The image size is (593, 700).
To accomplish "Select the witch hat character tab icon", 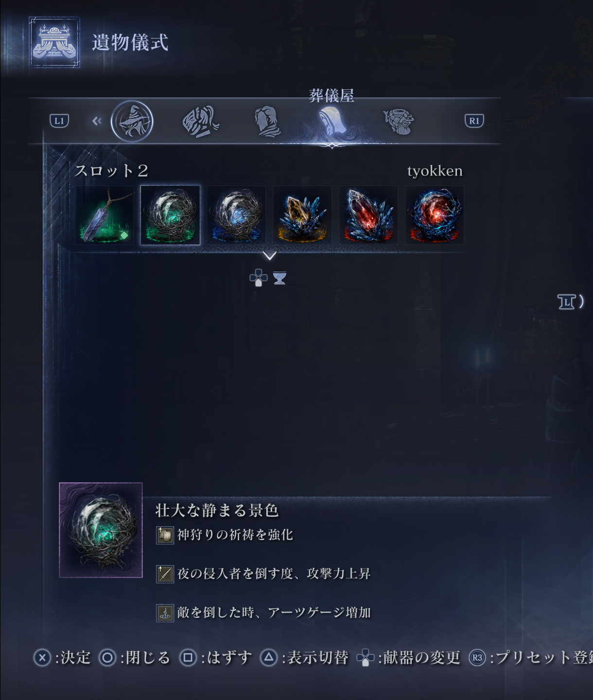I will coord(132,122).
